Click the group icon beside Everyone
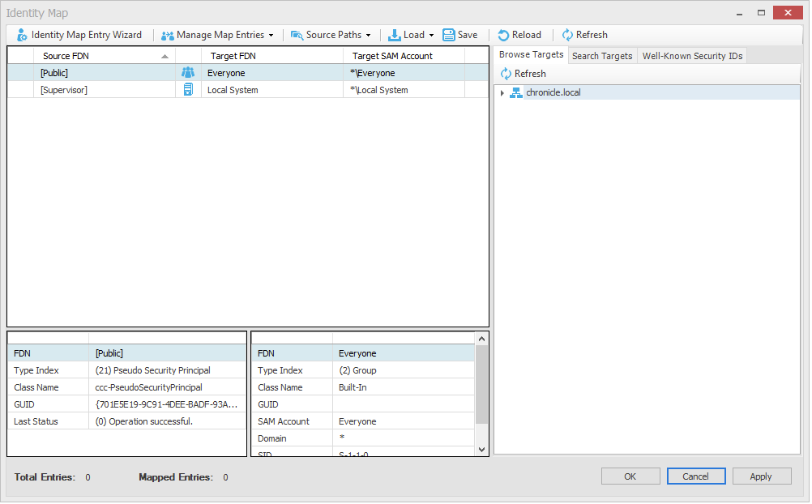 click(188, 72)
